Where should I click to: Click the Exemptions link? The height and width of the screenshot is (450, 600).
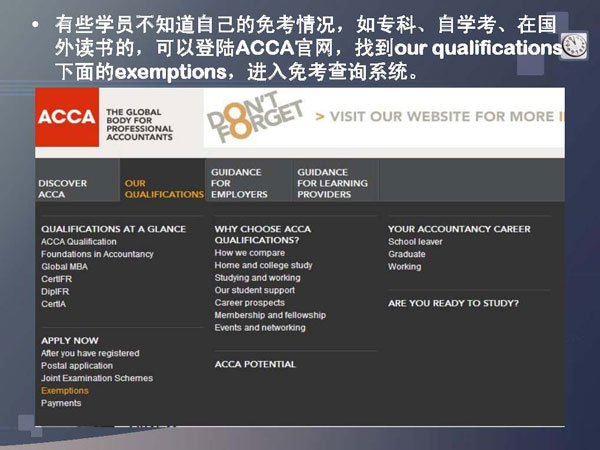(65, 391)
